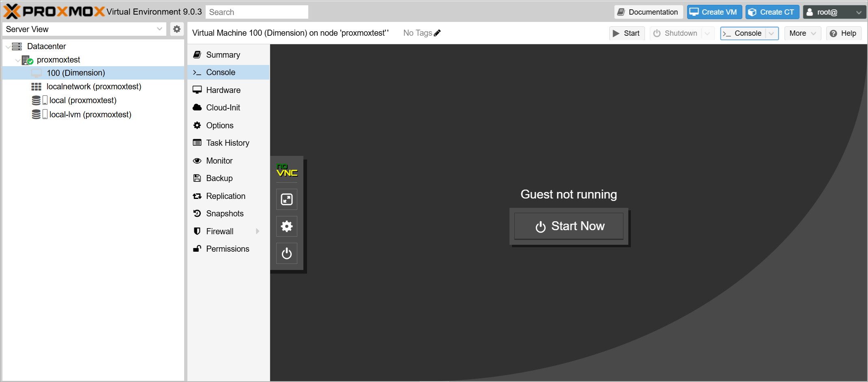The width and height of the screenshot is (868, 382).
Task: Click the Start Now button
Action: [568, 226]
